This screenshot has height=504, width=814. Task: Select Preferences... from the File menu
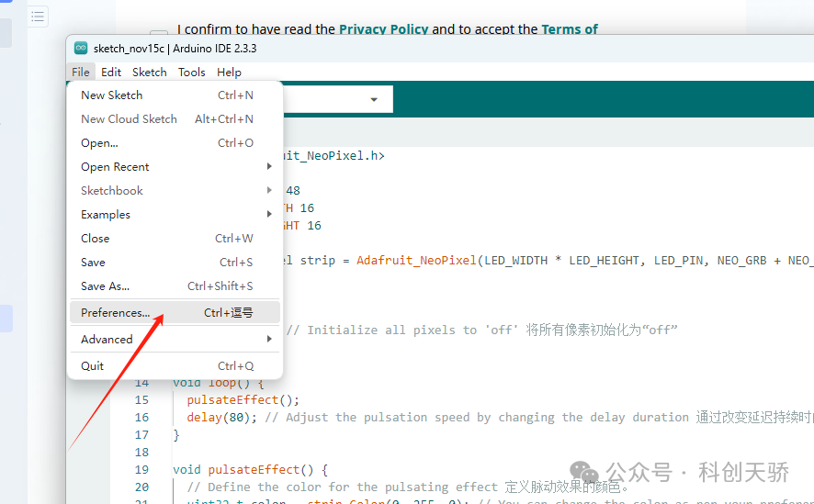116,313
